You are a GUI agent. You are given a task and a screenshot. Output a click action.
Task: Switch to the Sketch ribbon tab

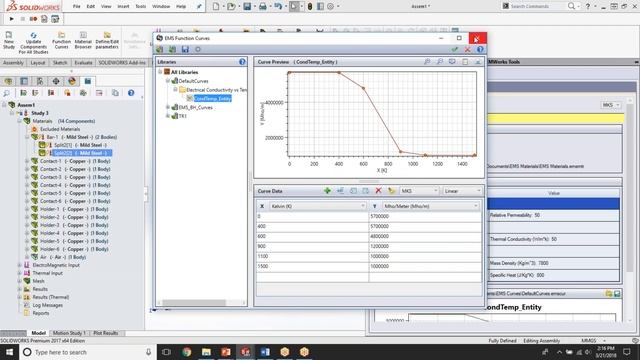[x=60, y=62]
